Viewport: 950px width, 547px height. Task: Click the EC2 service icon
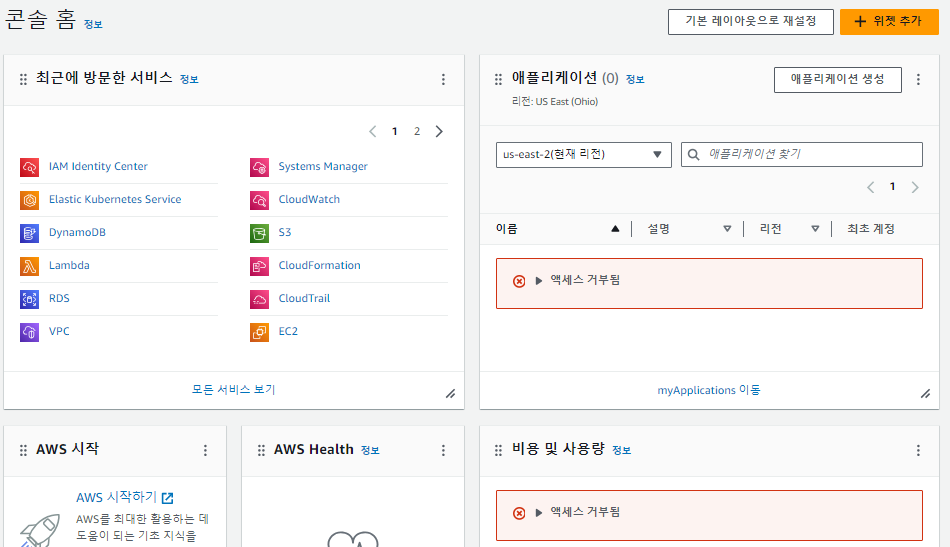259,332
